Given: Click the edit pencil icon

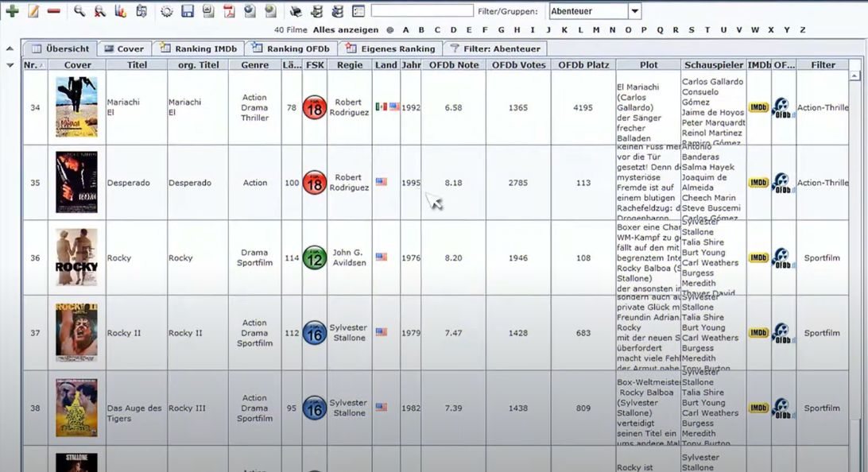Looking at the screenshot, I should [x=33, y=10].
